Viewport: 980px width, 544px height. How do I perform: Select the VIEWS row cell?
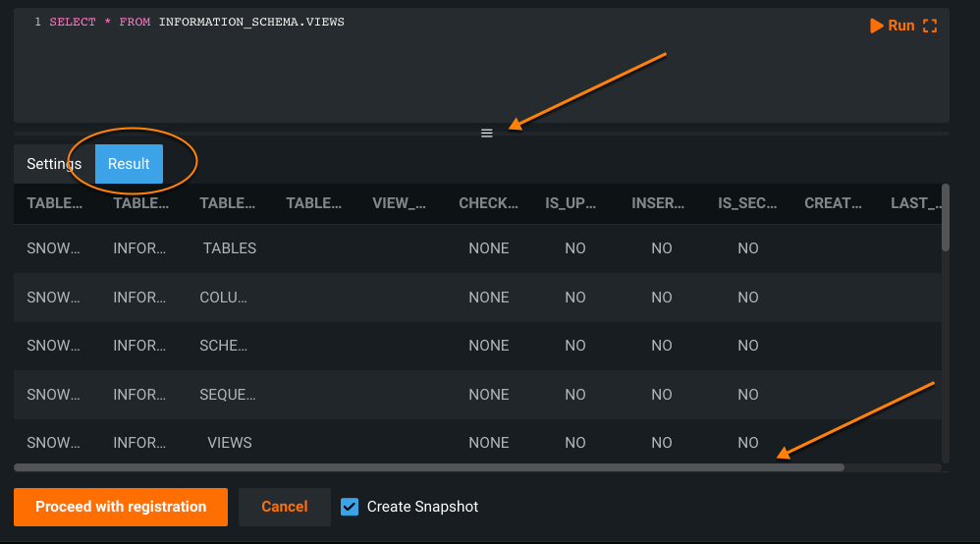tap(230, 443)
